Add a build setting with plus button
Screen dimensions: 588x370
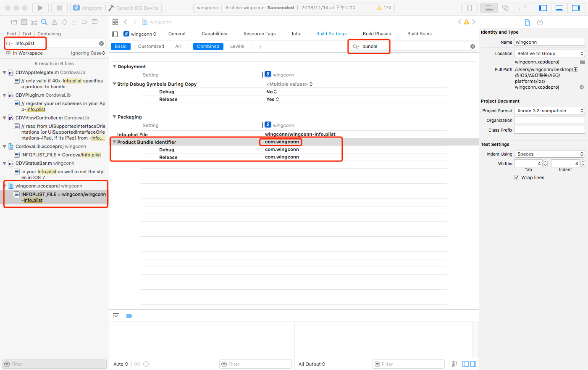pos(260,47)
